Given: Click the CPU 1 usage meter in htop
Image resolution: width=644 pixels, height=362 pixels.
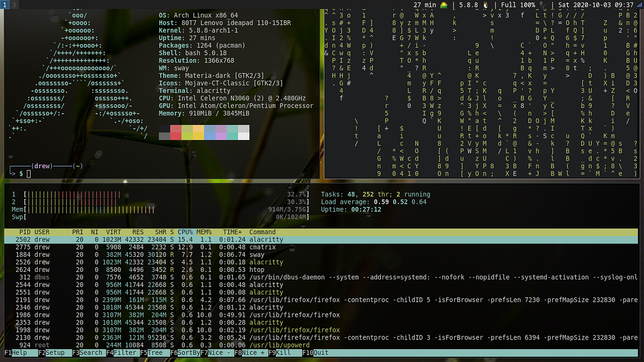Looking at the screenshot, I should coord(160,194).
